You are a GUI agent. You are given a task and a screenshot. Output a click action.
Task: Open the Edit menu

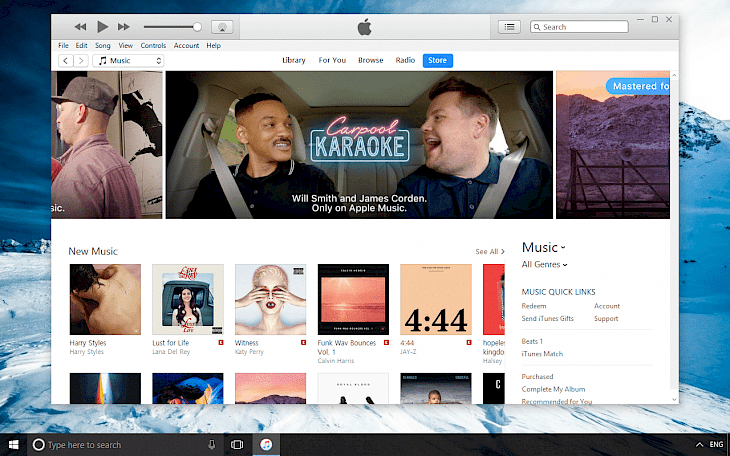(81, 45)
